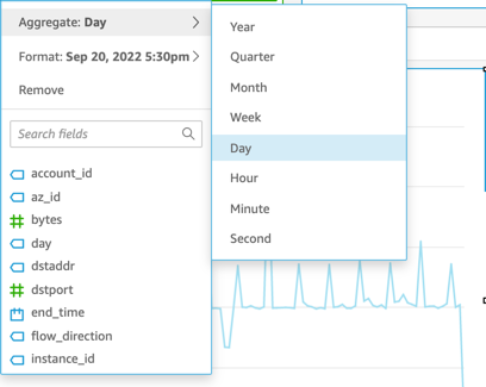Focus the Search fields input box
Viewport: 486px width, 387px height.
point(106,134)
